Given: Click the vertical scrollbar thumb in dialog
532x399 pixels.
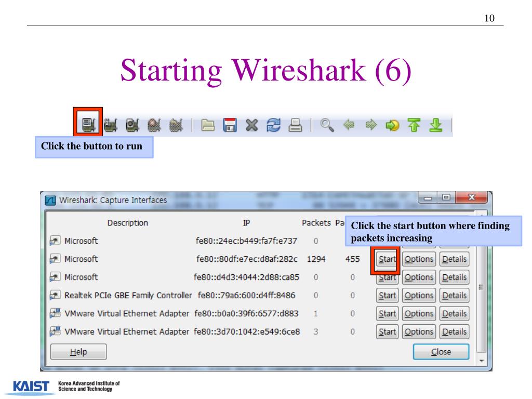Looking at the screenshot, I should point(481,287).
